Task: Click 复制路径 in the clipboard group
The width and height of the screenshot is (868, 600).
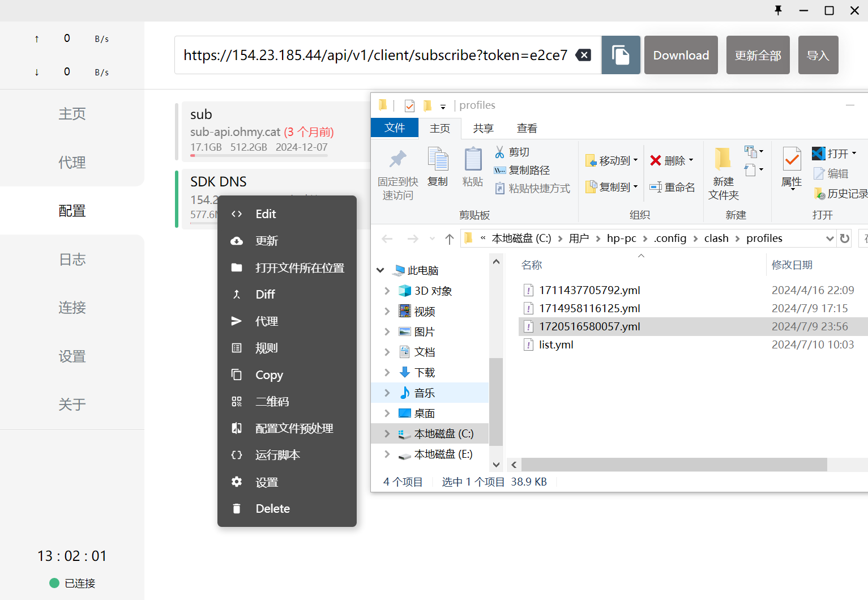Action: 522,170
